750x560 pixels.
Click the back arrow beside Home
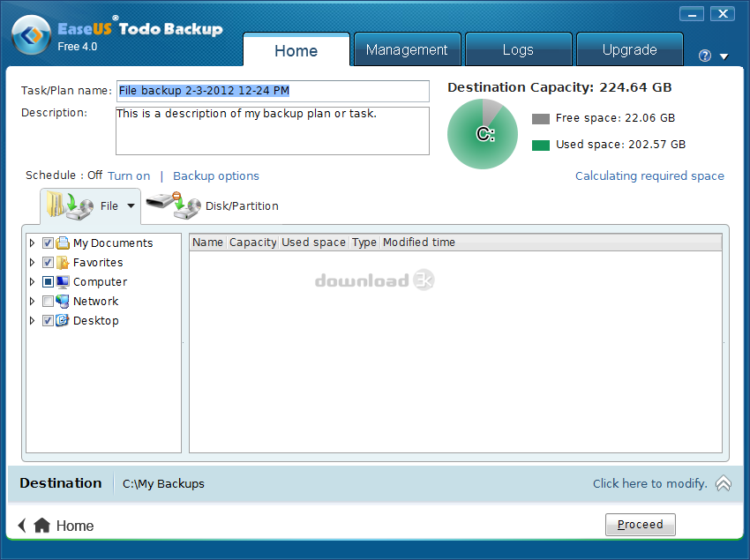(22, 526)
